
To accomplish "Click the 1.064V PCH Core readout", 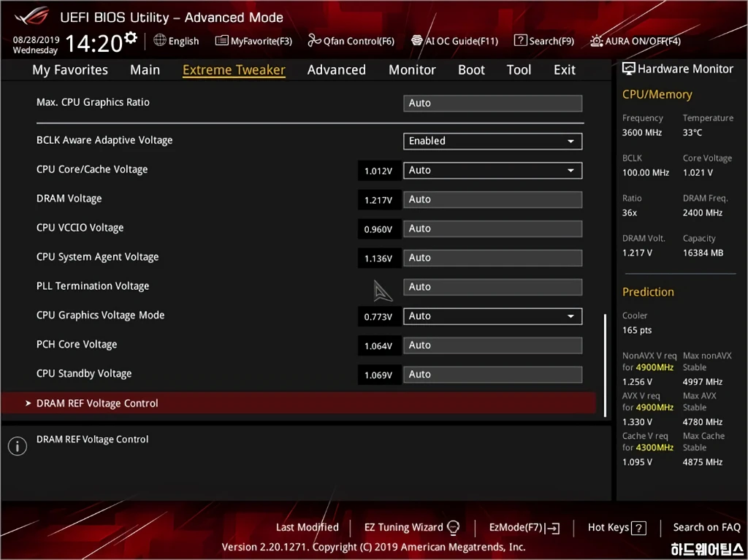I will [379, 346].
